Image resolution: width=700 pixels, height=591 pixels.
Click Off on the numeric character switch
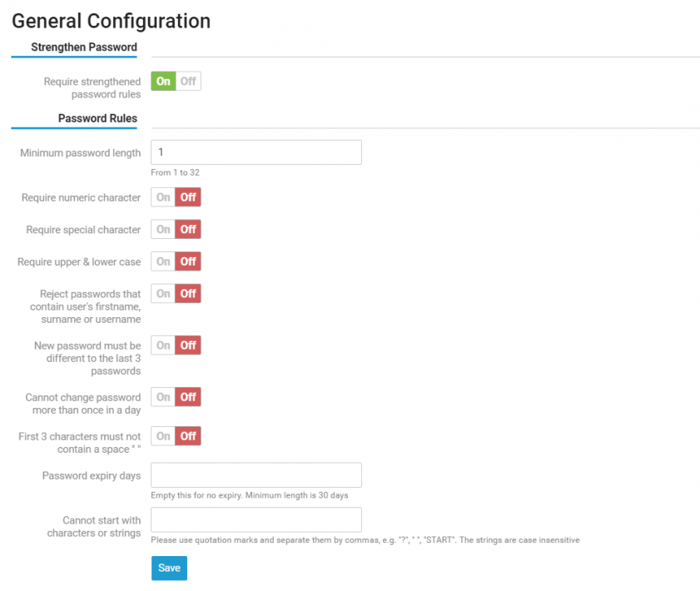click(186, 196)
